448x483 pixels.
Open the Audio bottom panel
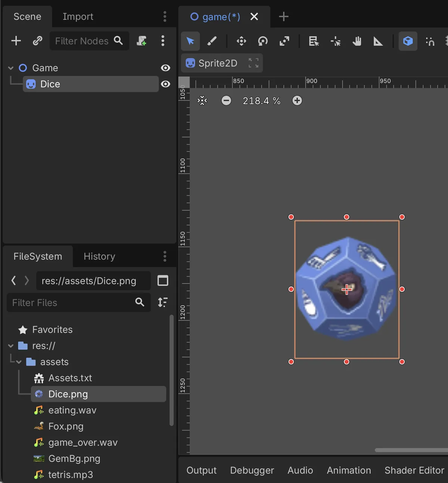[300, 470]
